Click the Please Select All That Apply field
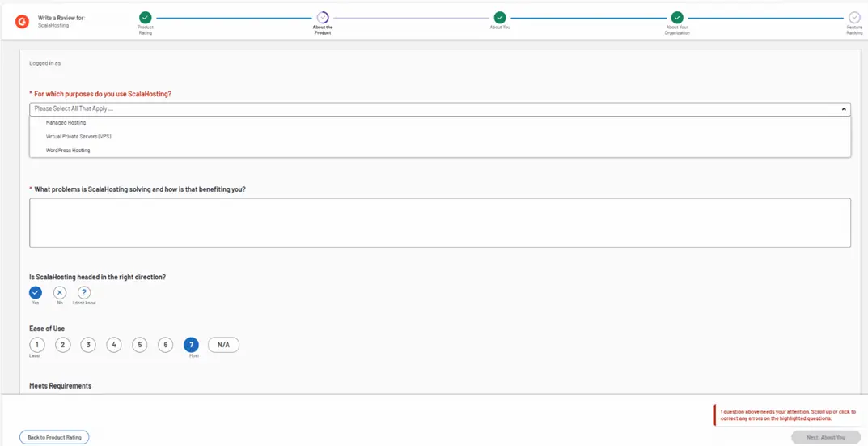 click(404, 108)
